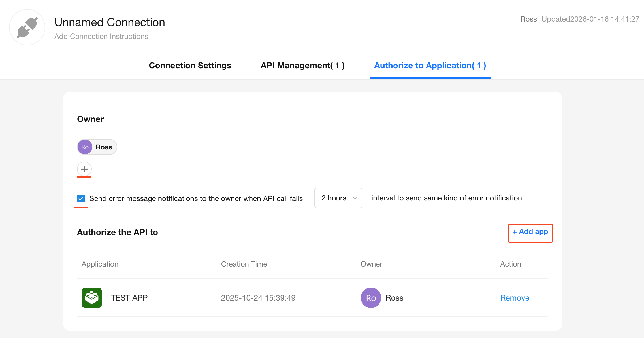644x338 pixels.
Task: Click the green TEST APP icon
Action: [x=91, y=298]
